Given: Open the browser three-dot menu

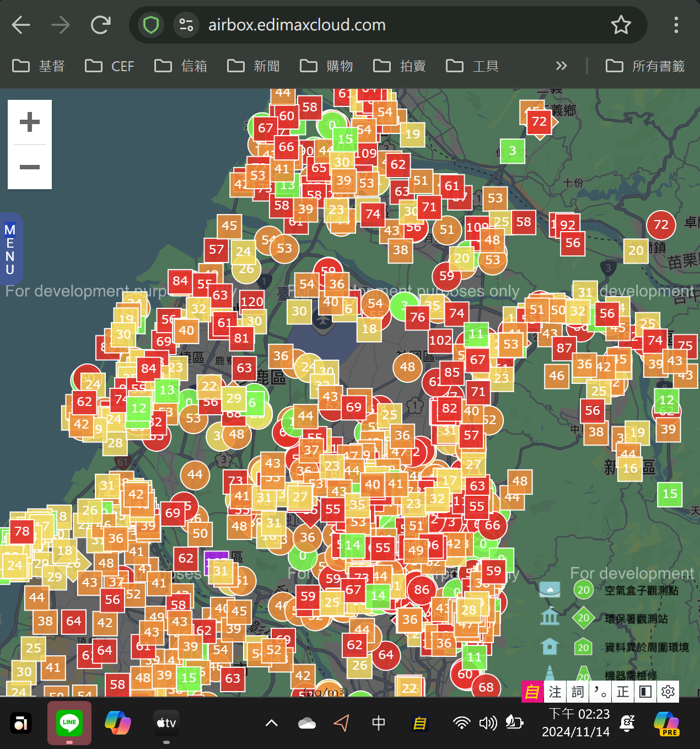Looking at the screenshot, I should (676, 25).
